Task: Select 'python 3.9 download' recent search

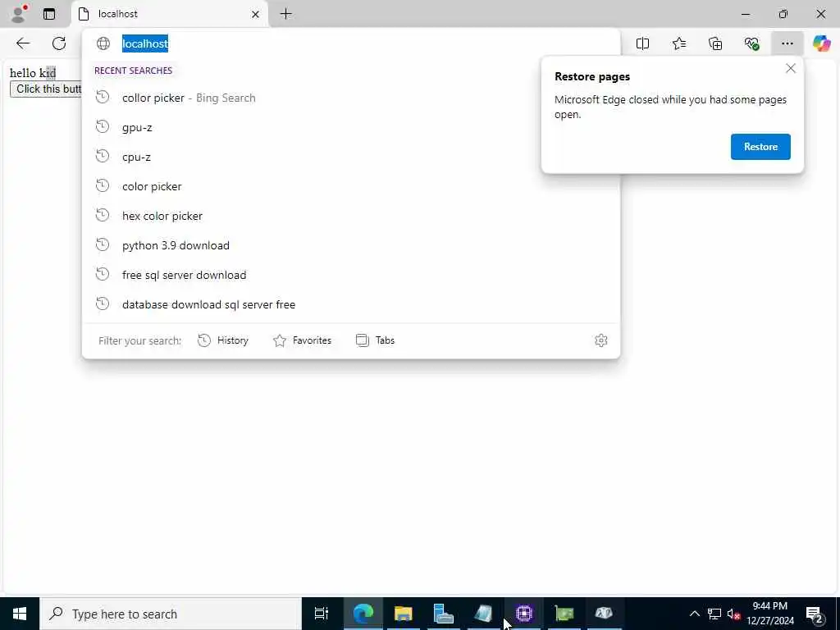Action: pos(351,245)
